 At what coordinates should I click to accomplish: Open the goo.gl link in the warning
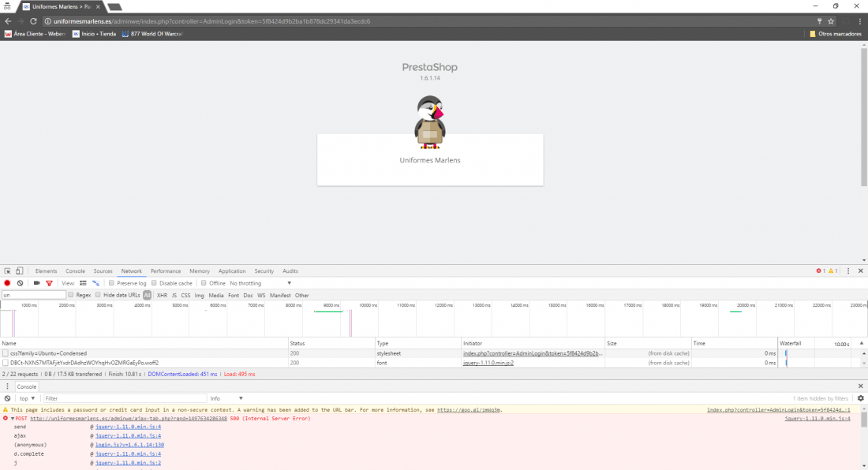[x=468, y=410]
